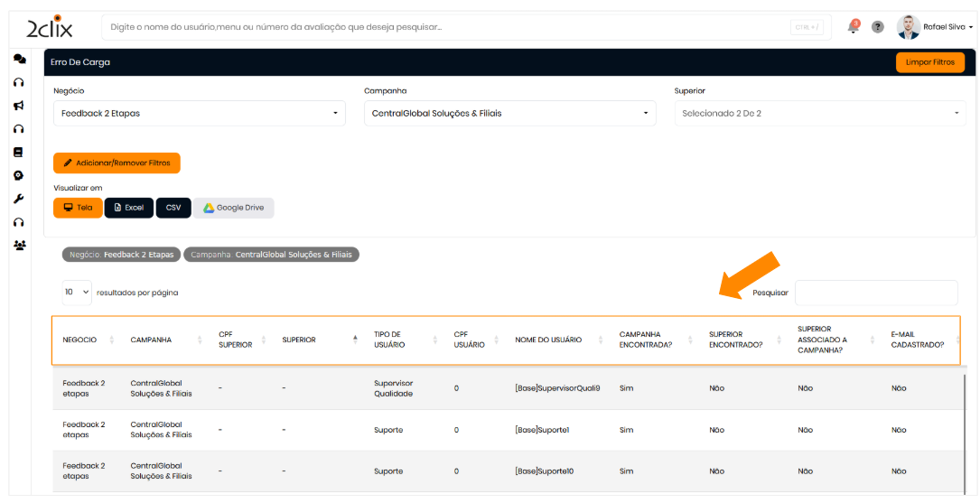
Task: Click the Limpar Filtros button
Action: coord(929,62)
